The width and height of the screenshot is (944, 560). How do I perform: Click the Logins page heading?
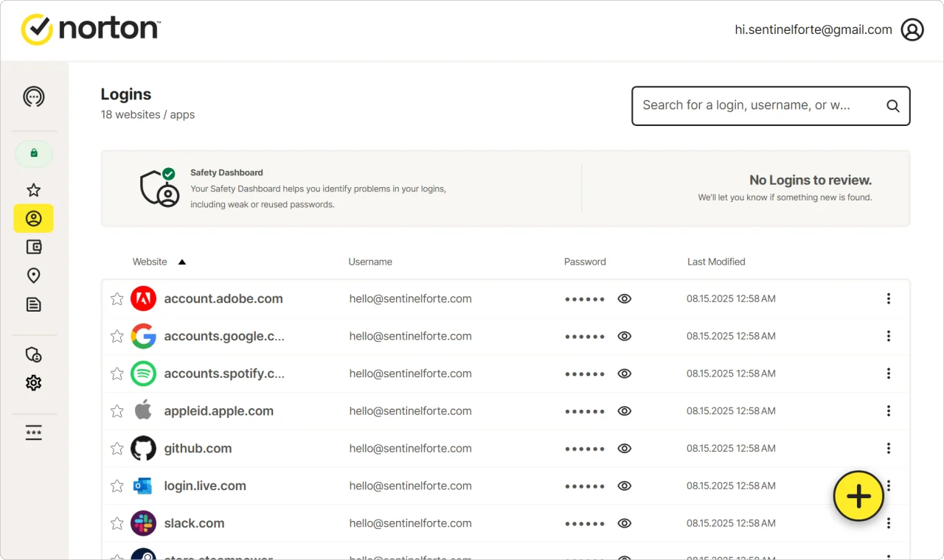[x=126, y=94]
